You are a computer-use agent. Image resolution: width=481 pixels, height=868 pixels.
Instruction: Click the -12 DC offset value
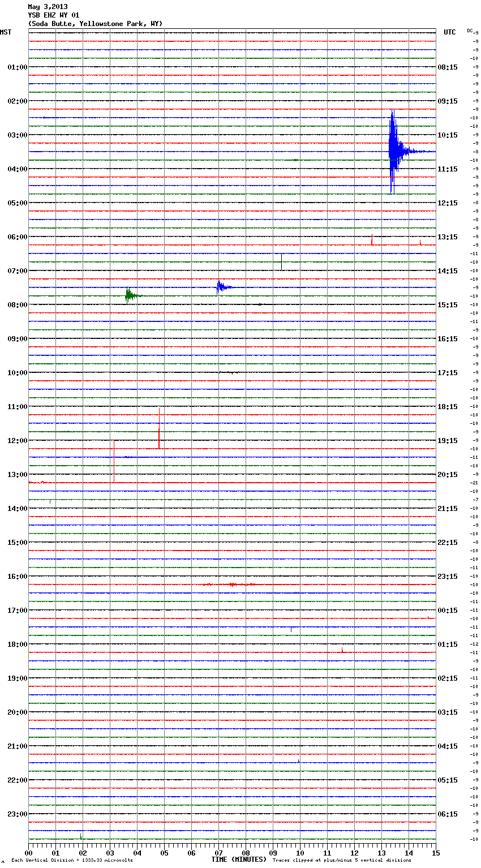pos(475,644)
